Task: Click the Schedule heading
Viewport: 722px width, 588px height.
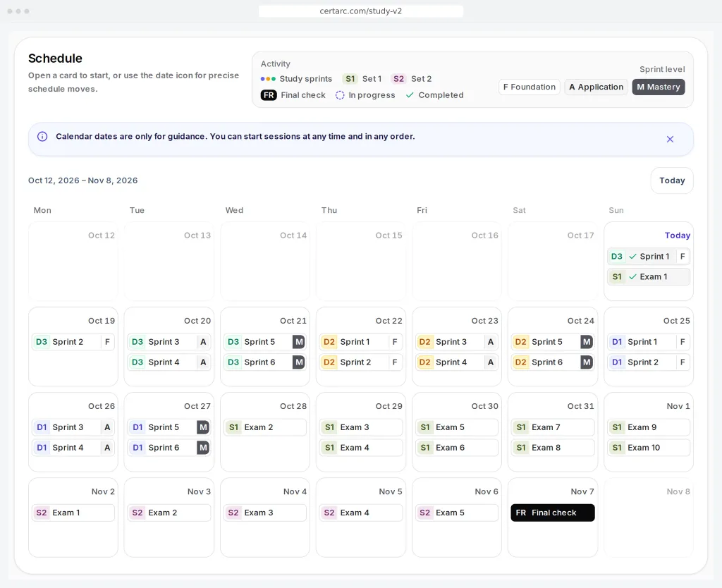Action: pyautogui.click(x=55, y=59)
